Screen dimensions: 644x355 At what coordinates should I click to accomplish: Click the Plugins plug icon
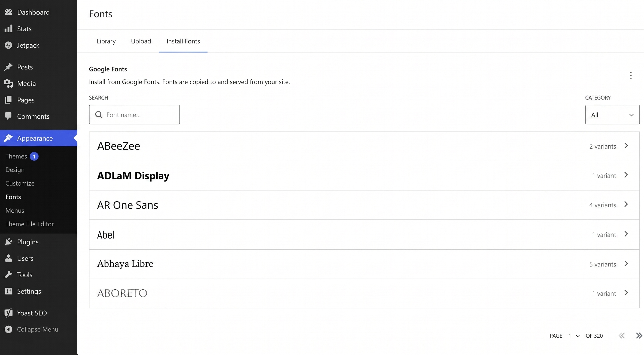(9, 242)
